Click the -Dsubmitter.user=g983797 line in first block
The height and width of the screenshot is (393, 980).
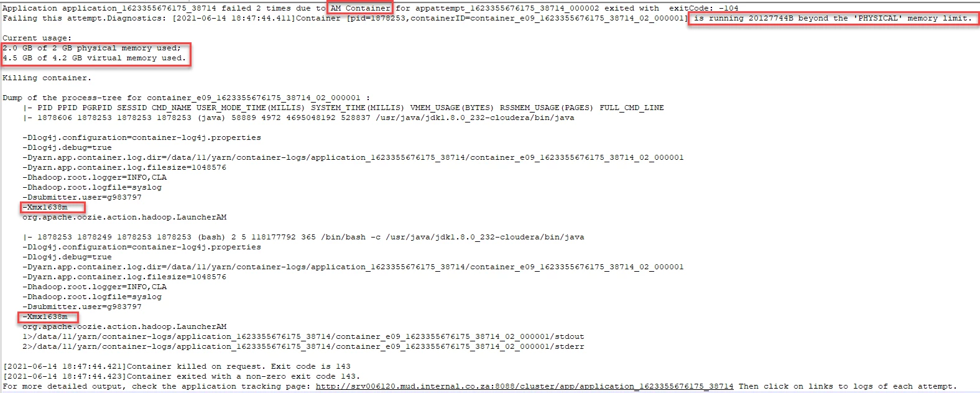tap(82, 197)
